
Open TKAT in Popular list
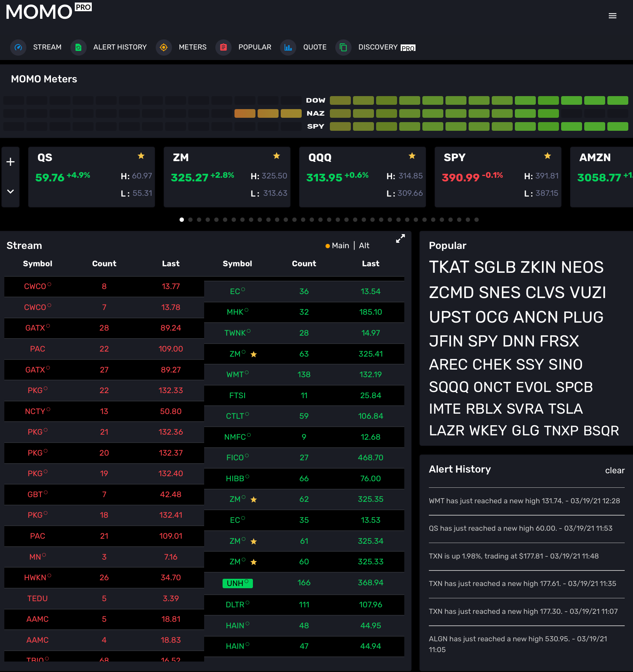449,267
